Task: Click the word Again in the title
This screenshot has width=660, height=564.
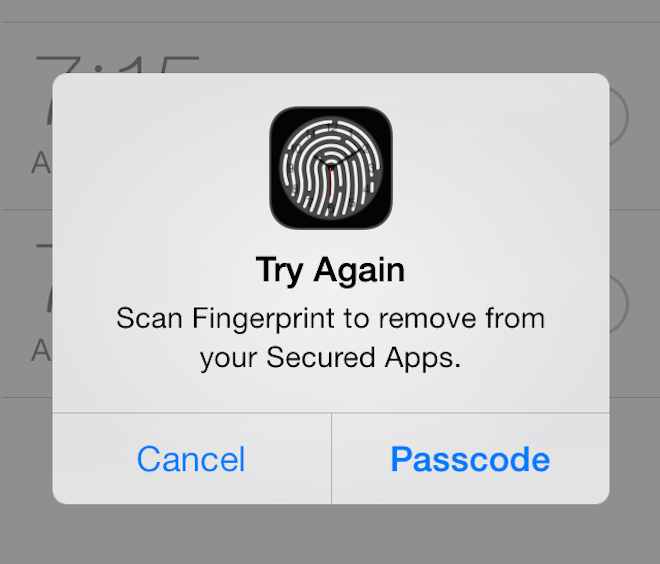Action: 359,271
